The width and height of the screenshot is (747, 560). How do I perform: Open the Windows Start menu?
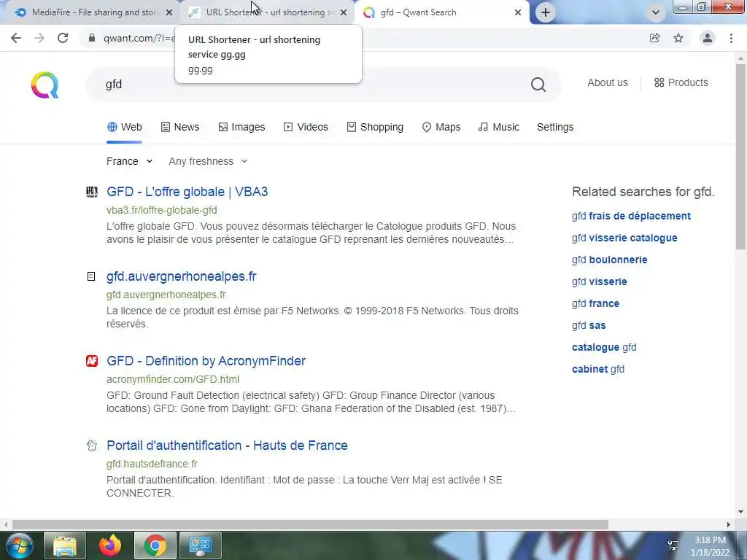tap(19, 545)
